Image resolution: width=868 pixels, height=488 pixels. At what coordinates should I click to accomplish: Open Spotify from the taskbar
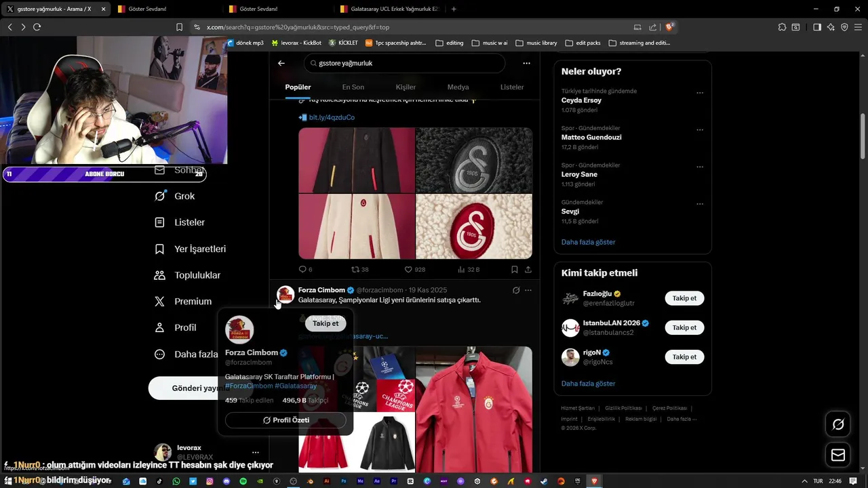tap(243, 481)
